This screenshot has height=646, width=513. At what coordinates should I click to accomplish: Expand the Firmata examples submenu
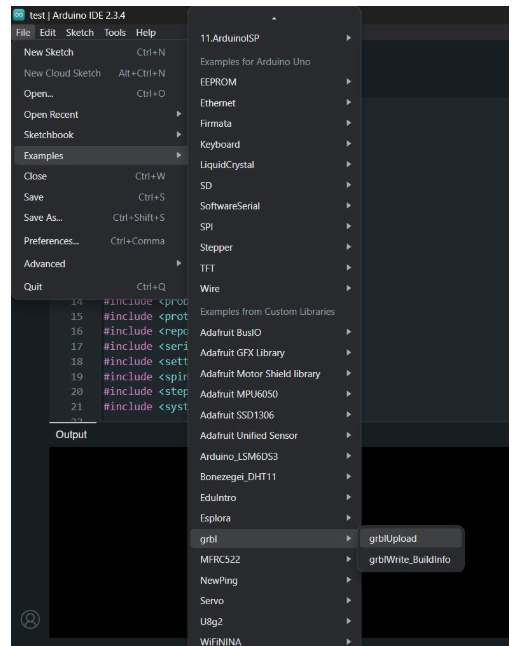tap(274, 124)
